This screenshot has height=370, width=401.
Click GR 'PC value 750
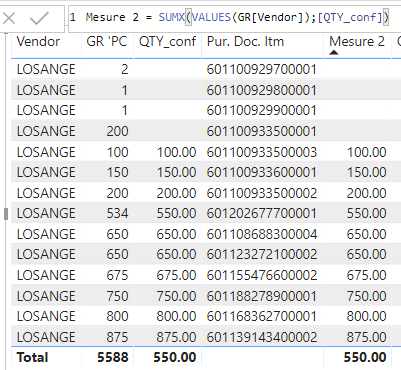(x=117, y=296)
